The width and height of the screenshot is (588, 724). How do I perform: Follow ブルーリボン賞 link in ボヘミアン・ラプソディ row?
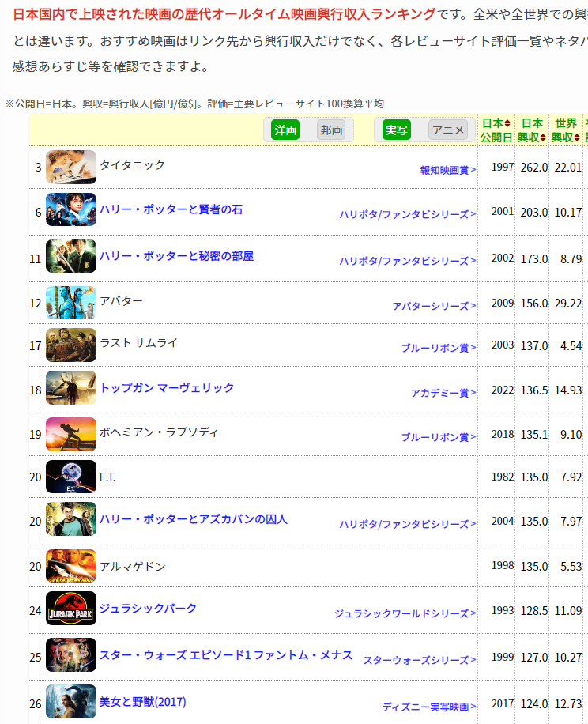tap(439, 437)
